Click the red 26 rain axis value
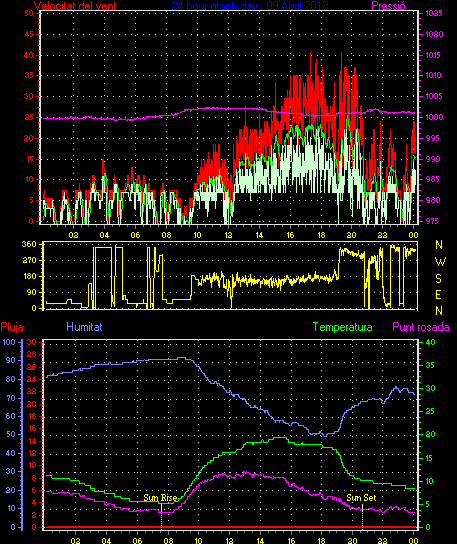Screen dimensions: 457x544 point(32,367)
